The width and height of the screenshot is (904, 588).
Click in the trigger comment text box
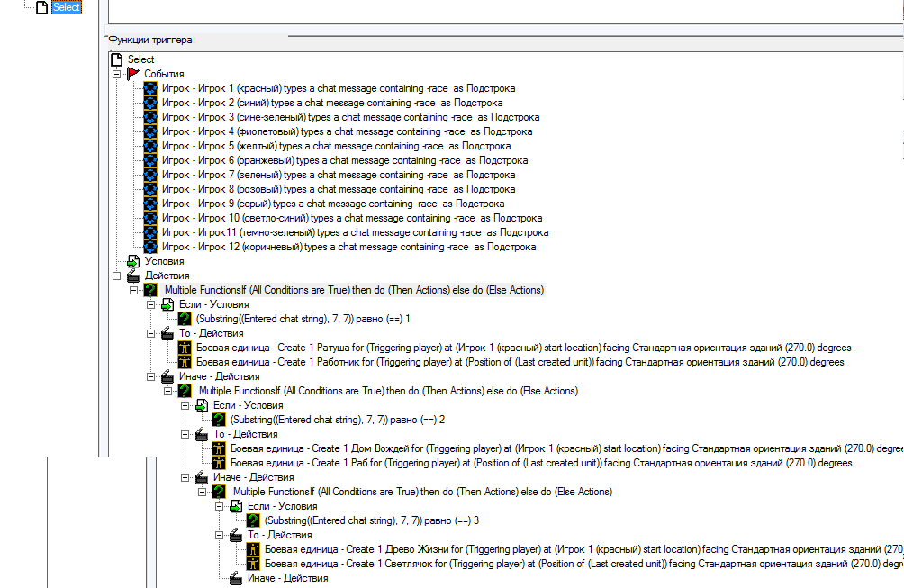[505, 12]
